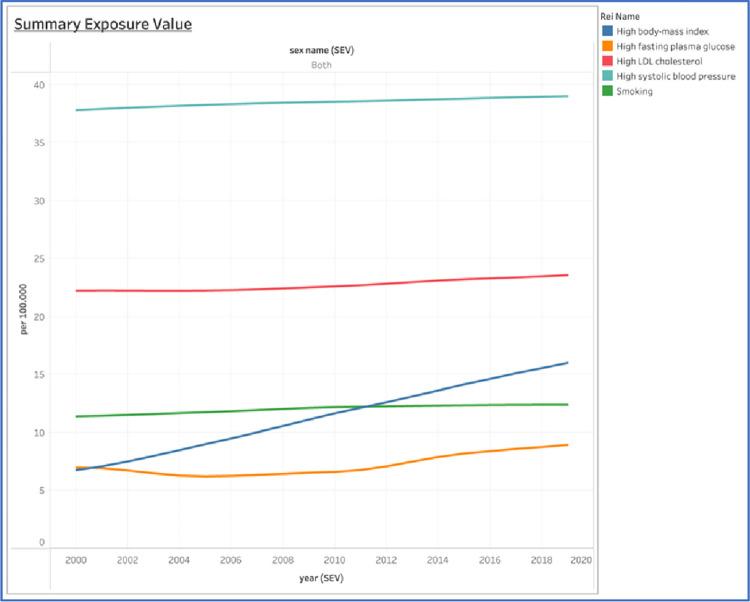Click the Rei Name legend title
This screenshot has height=602, width=750.
pos(622,17)
